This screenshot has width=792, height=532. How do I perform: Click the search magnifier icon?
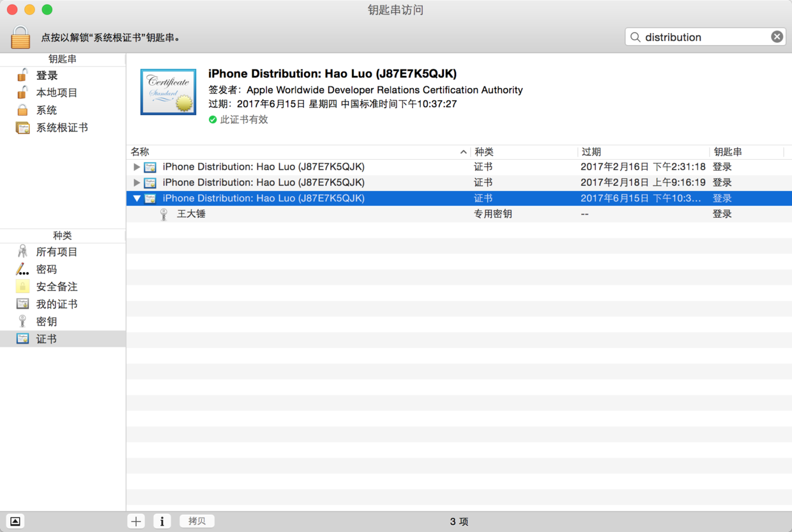tap(635, 37)
